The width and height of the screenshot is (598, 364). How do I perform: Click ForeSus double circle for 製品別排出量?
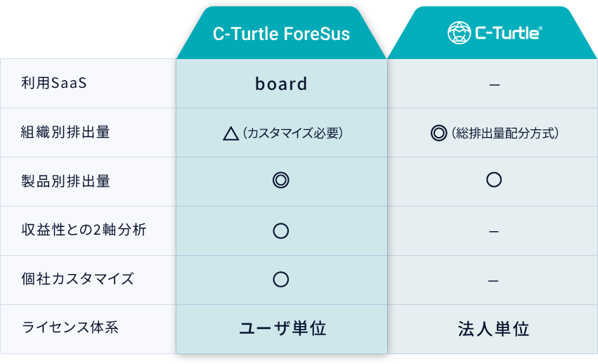click(x=281, y=181)
